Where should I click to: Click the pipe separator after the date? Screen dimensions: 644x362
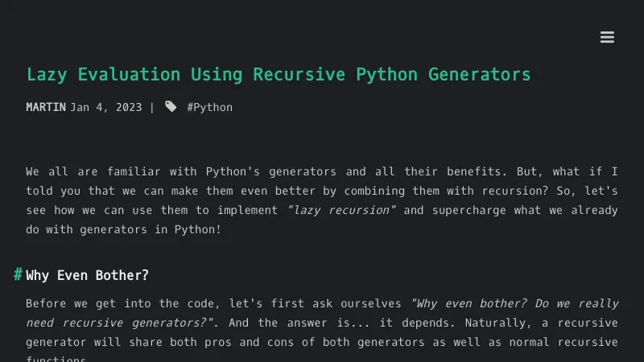tap(152, 107)
